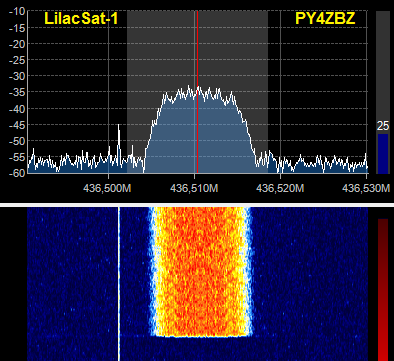Click the blue zoom slider bar labeled 25

click(x=383, y=154)
